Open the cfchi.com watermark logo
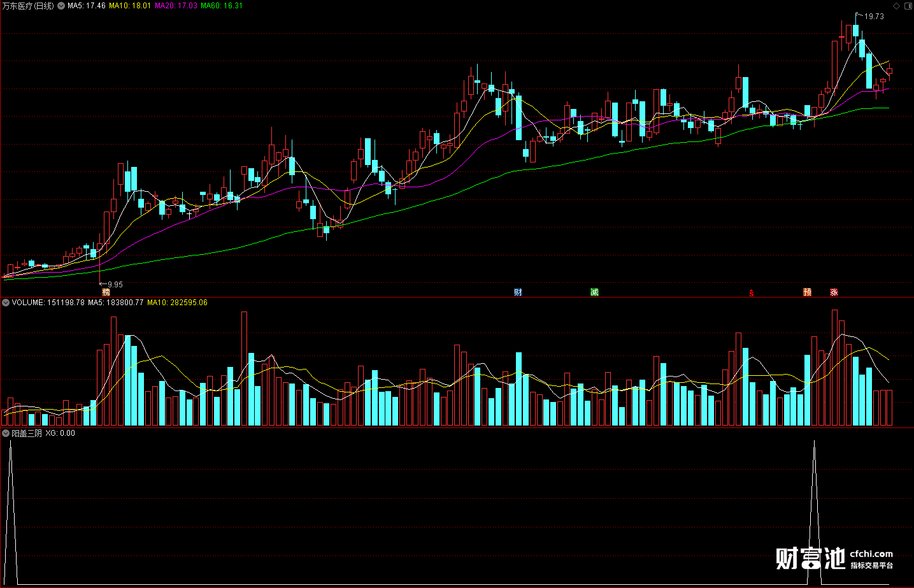 tap(834, 558)
